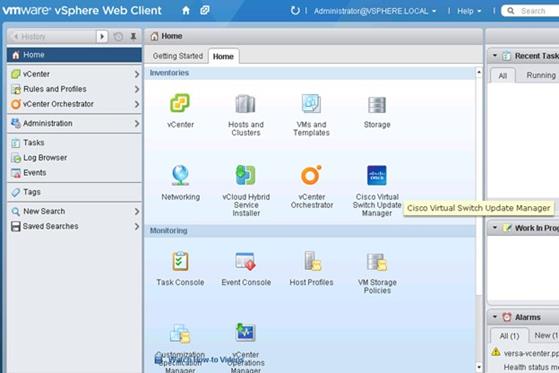The height and width of the screenshot is (373, 559).
Task: Open Tags in the sidebar
Action: point(74,192)
